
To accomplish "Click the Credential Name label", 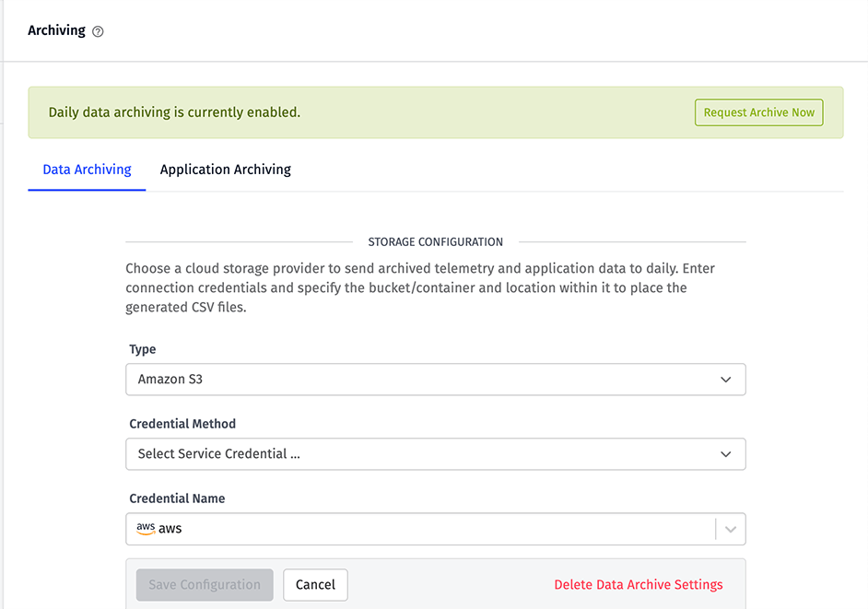I will 177,498.
